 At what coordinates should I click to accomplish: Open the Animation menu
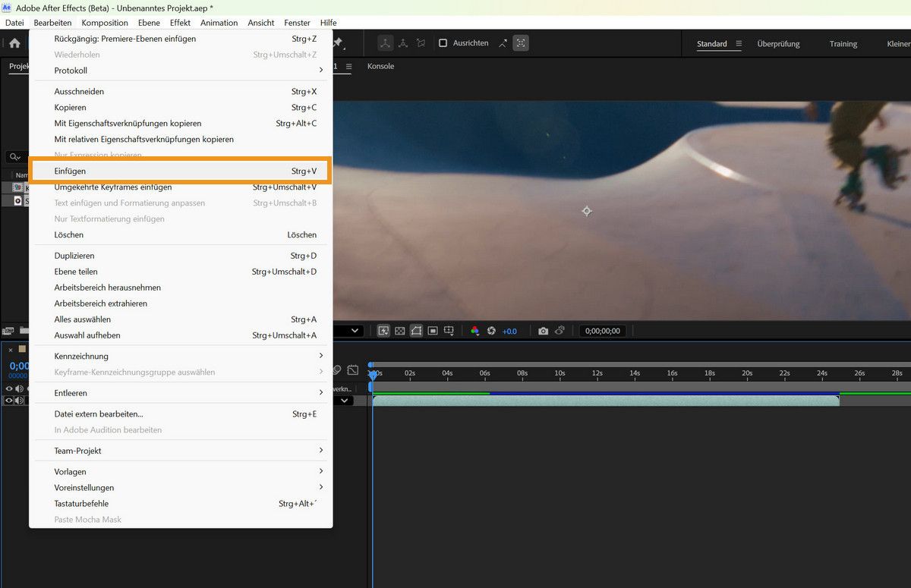[x=219, y=23]
